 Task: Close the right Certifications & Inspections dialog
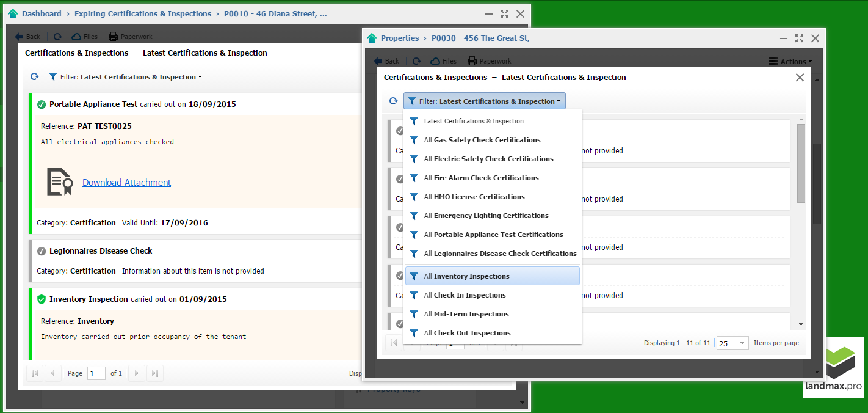pos(800,78)
